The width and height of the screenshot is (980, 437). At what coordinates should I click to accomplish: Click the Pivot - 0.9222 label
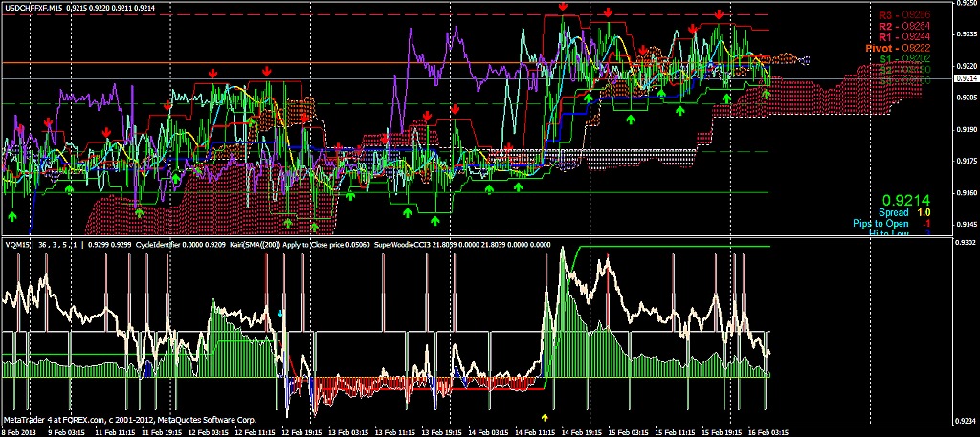[898, 48]
